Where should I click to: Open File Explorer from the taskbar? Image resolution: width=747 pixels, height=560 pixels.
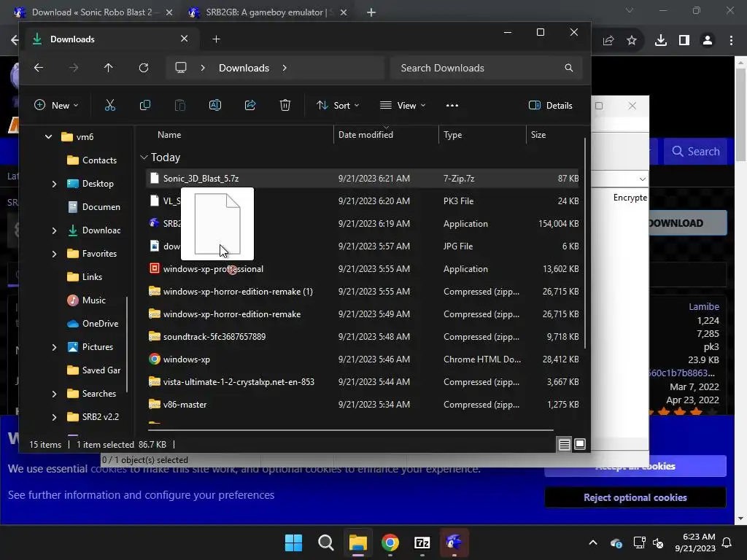coord(357,542)
